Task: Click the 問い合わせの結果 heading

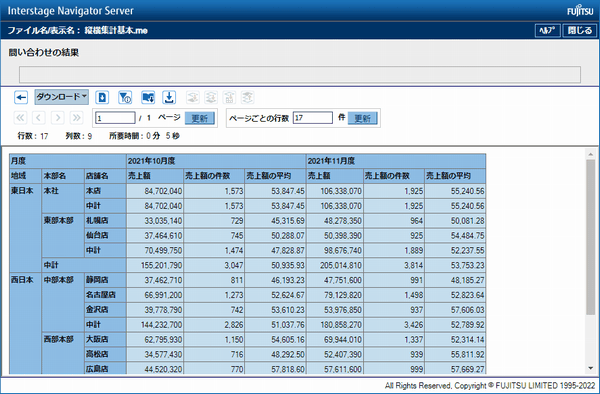Action: (x=44, y=53)
